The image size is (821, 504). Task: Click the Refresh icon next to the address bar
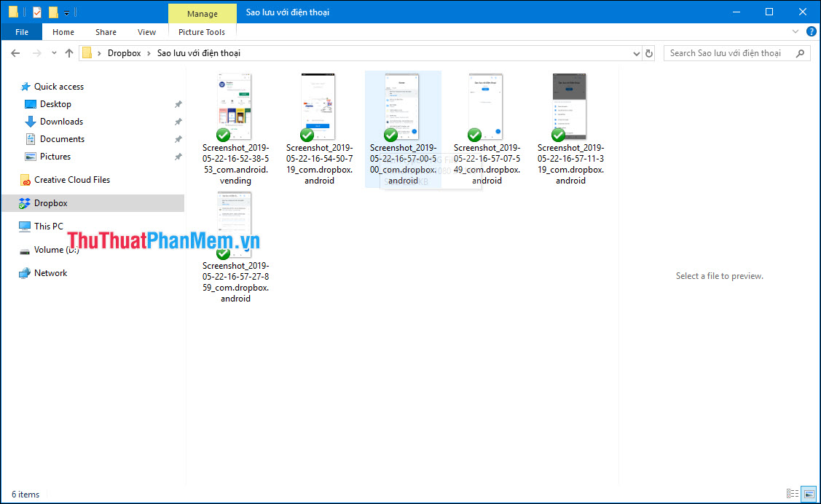(x=648, y=52)
